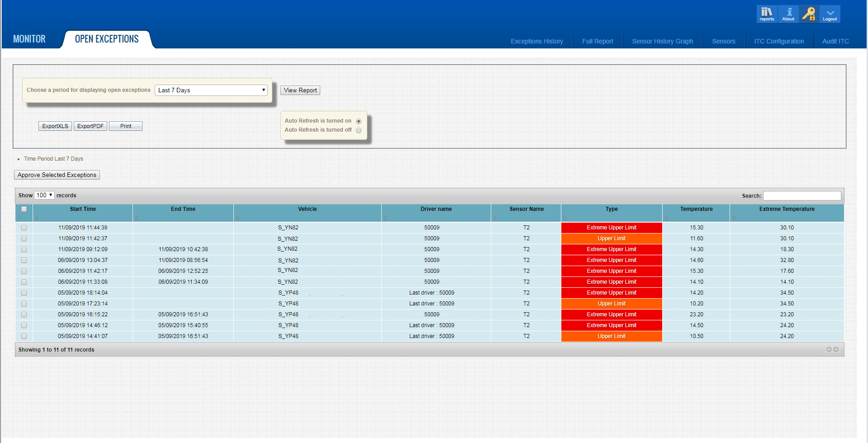This screenshot has height=443, width=868.
Task: Open the Sensor History Graph menu item
Action: 662,41
